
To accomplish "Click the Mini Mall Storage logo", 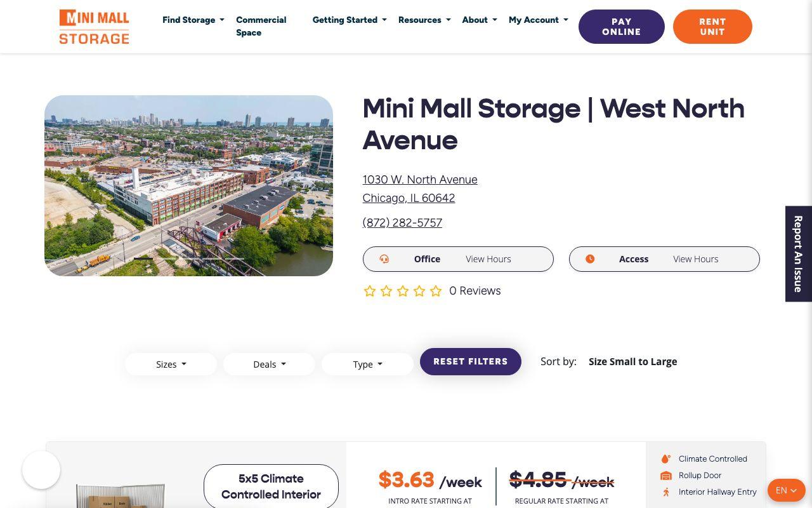I will 94,27.
